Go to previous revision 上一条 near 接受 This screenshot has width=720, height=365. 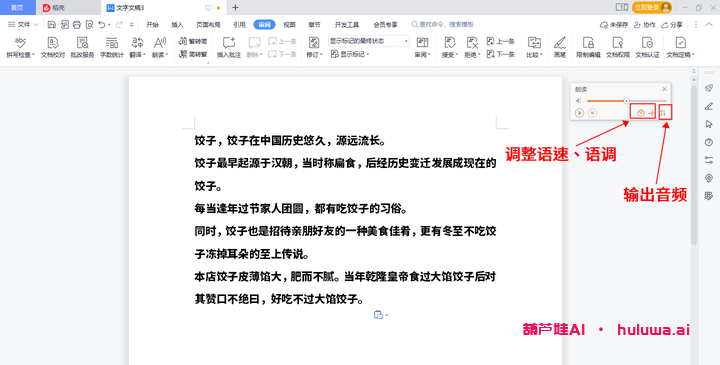(x=501, y=41)
